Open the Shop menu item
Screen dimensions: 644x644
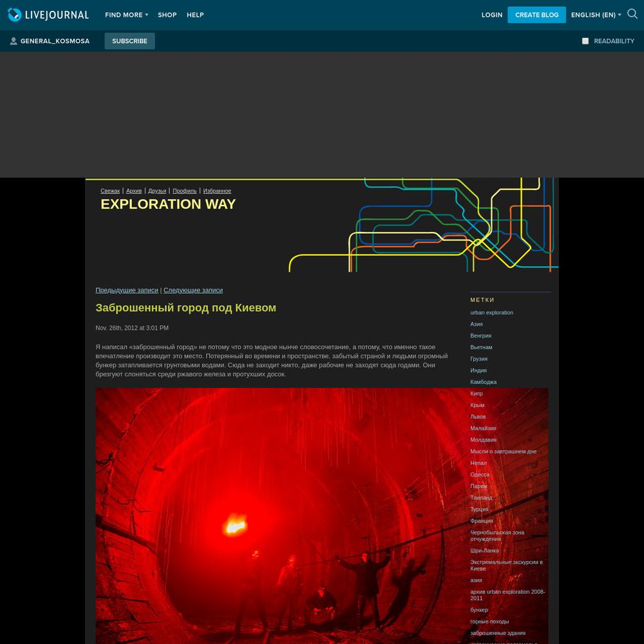coord(167,15)
